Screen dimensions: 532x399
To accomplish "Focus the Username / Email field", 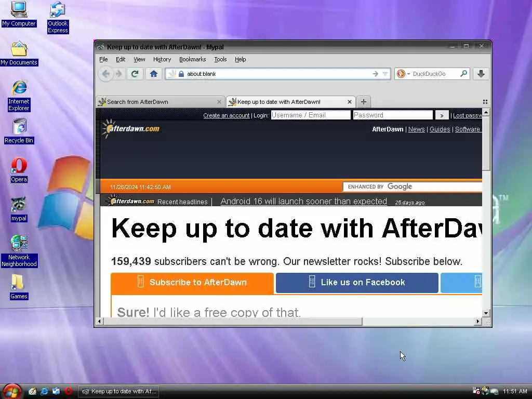I will [311, 115].
